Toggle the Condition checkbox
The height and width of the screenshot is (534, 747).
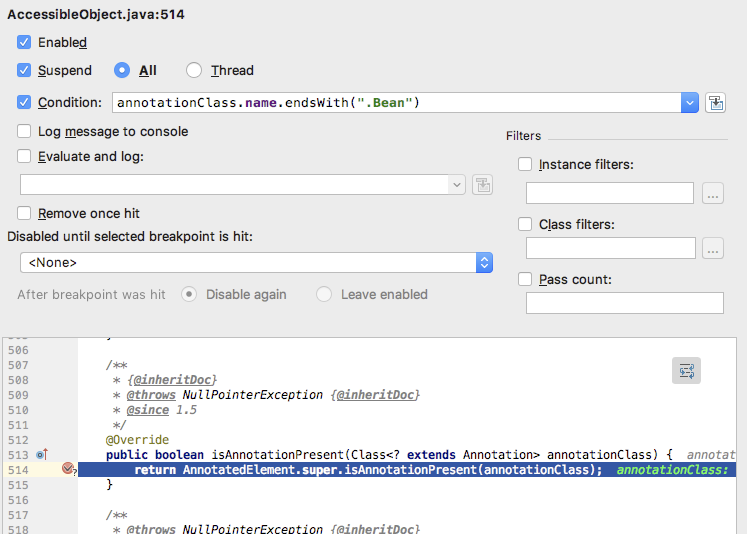point(24,102)
